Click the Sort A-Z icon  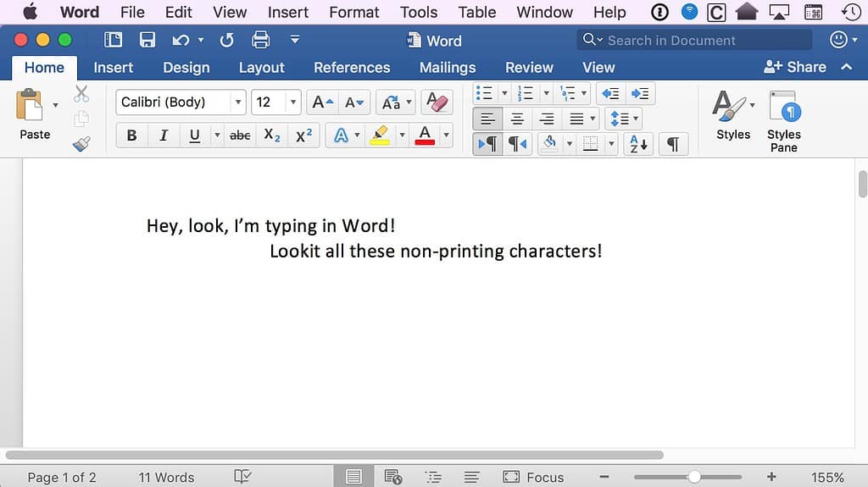pyautogui.click(x=638, y=144)
